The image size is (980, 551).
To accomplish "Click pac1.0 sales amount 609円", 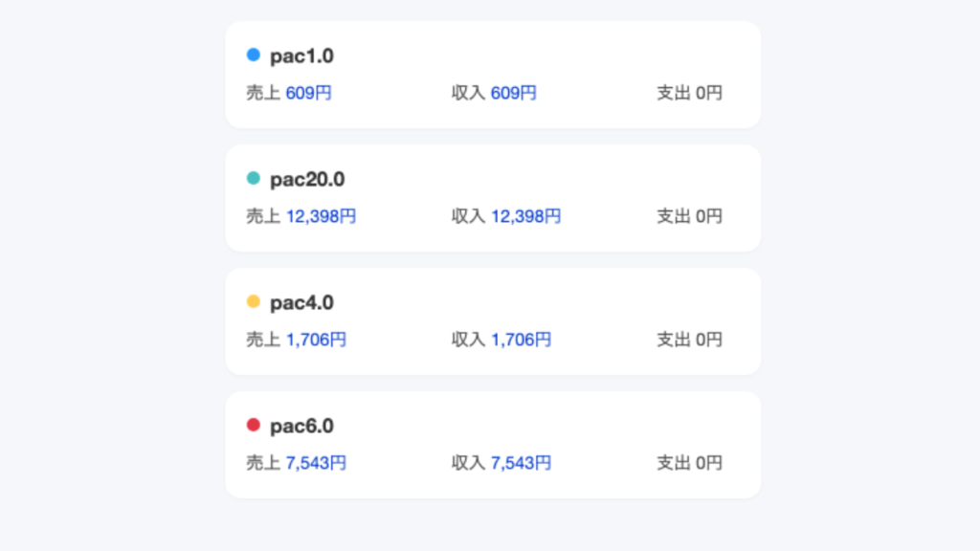I will pyautogui.click(x=309, y=93).
